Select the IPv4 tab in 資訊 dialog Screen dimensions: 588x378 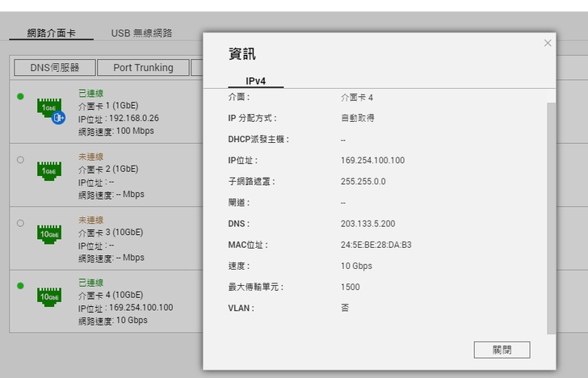tap(256, 81)
